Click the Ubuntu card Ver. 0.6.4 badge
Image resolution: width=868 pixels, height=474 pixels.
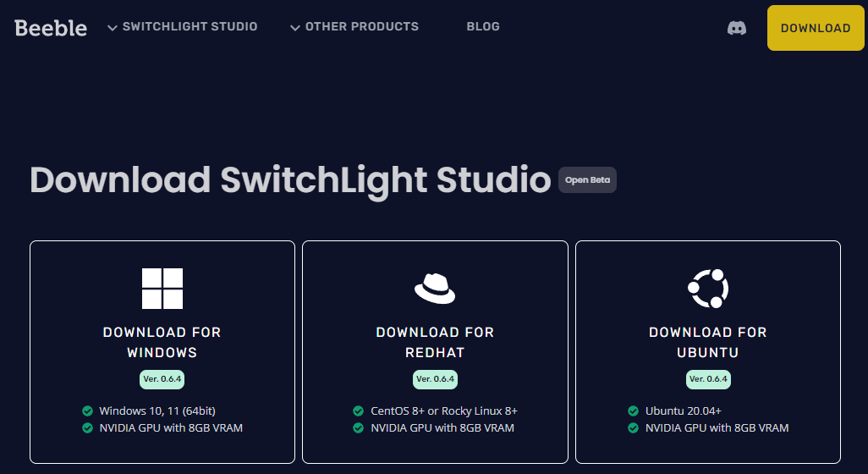tap(708, 379)
